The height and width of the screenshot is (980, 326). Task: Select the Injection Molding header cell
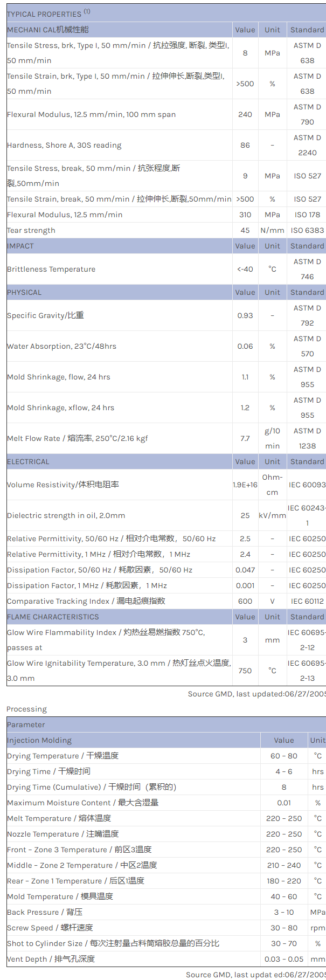coord(39,740)
